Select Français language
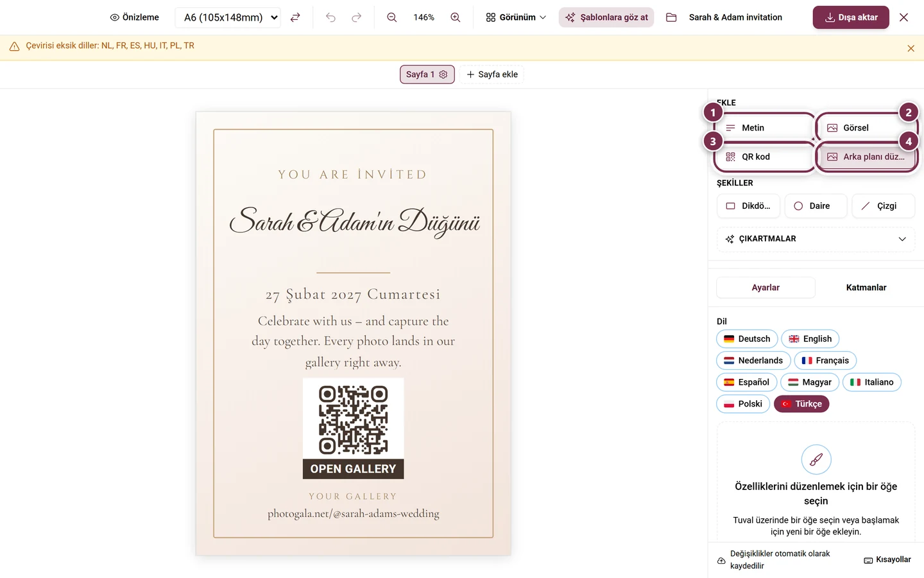 click(x=825, y=361)
